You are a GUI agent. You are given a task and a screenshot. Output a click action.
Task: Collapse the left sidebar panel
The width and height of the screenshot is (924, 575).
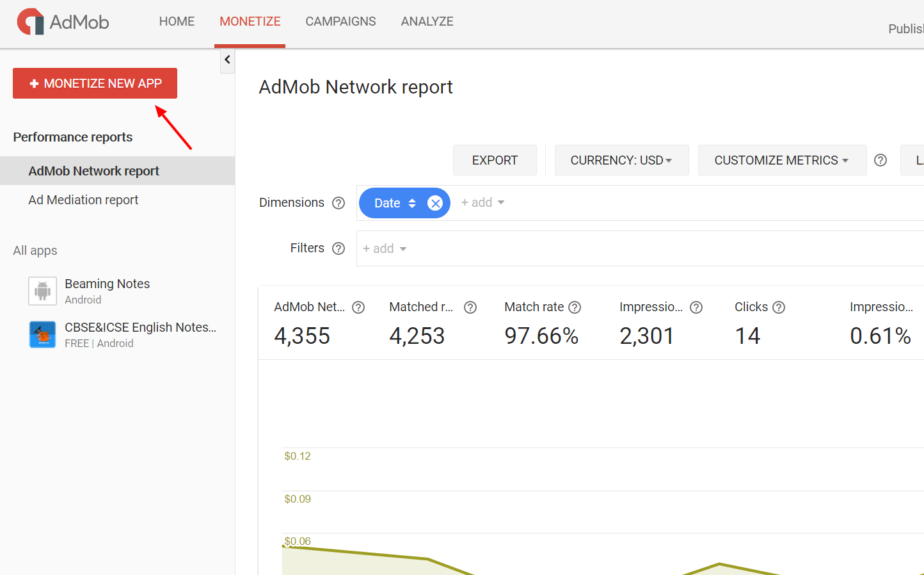227,60
